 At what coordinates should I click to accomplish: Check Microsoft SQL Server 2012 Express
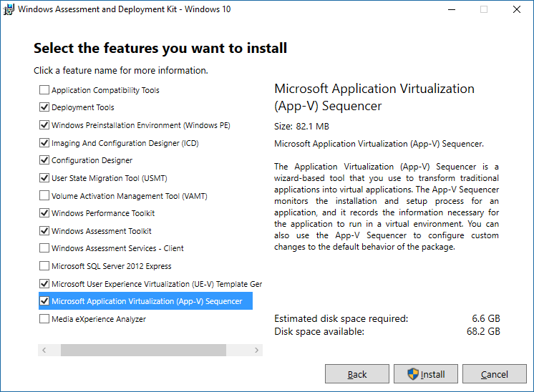tap(44, 266)
